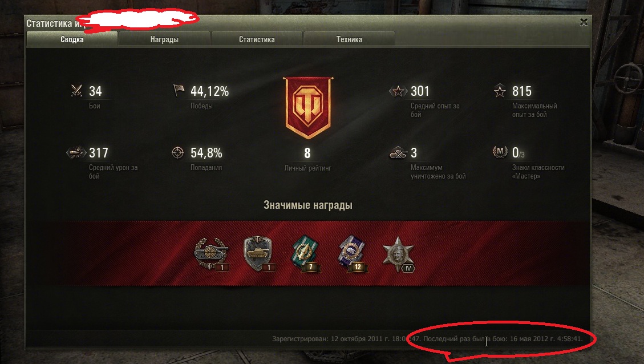This screenshot has height=364, width=644.
Task: Click the flag icon next to Победы
Action: point(178,90)
